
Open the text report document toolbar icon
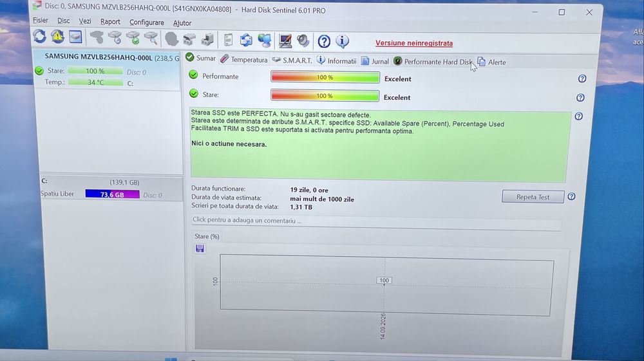(229, 40)
